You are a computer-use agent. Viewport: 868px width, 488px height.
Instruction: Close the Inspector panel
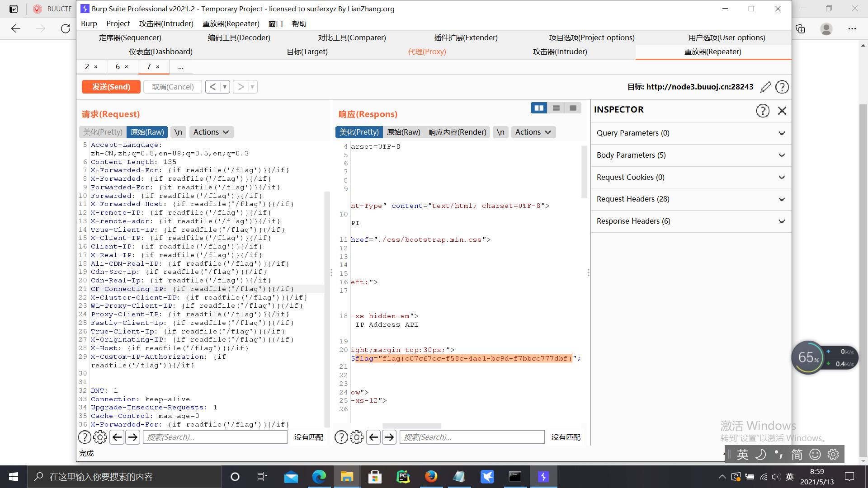click(x=782, y=111)
